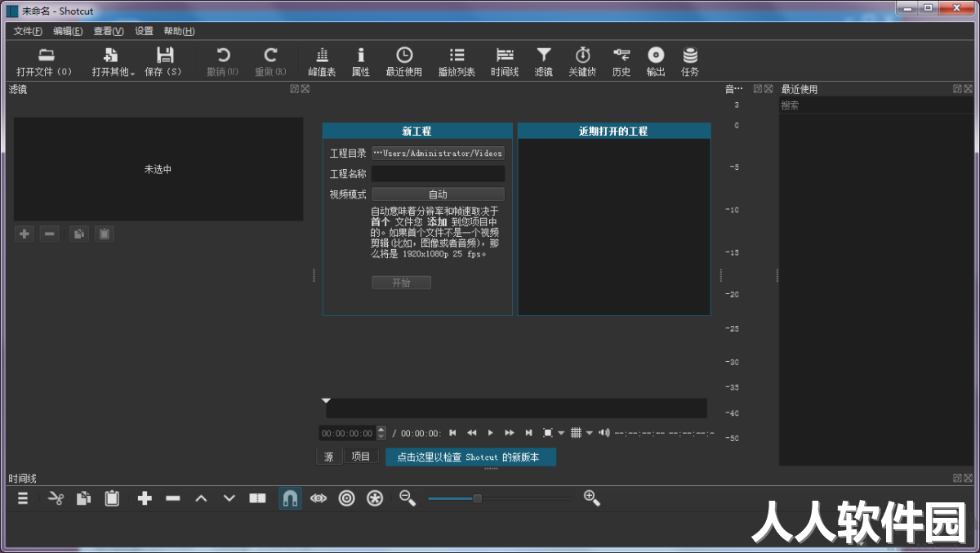Viewport: 980px width, 553px height.
Task: Switch to the 项目 (Project) tab
Action: 361,457
